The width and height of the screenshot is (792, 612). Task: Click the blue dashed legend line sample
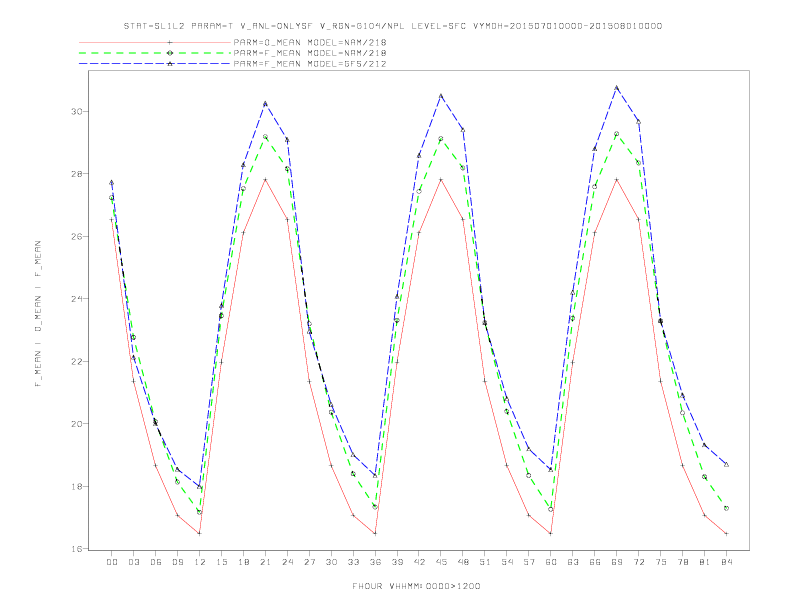pos(155,64)
